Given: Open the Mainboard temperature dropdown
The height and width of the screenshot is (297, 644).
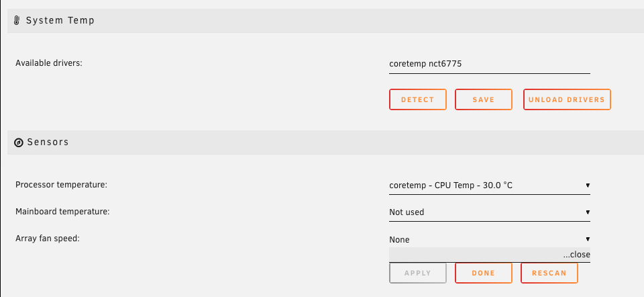Looking at the screenshot, I should 490,212.
